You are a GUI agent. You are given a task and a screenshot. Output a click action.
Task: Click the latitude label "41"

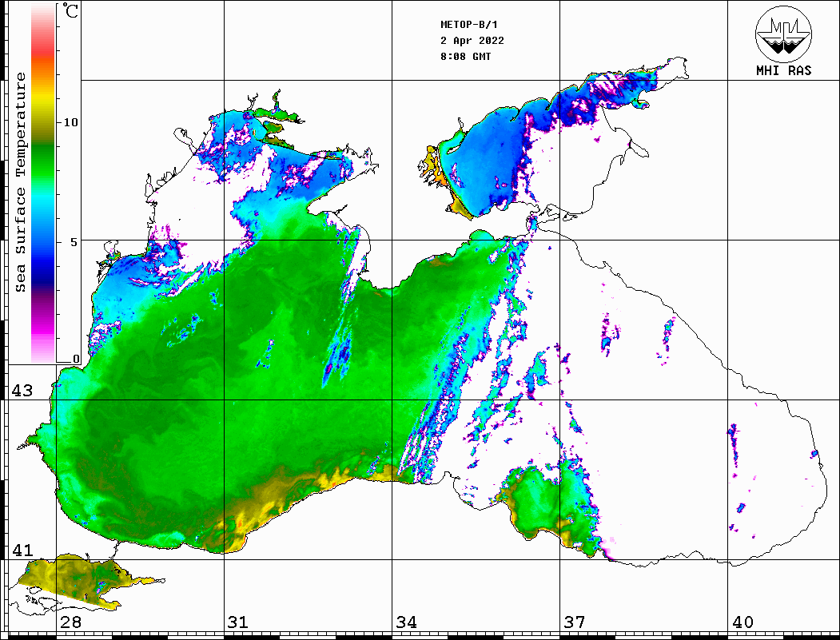22,550
